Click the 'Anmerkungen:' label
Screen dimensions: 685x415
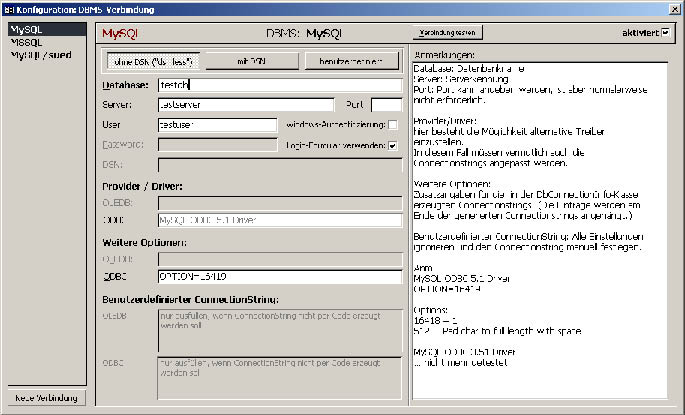[x=444, y=55]
